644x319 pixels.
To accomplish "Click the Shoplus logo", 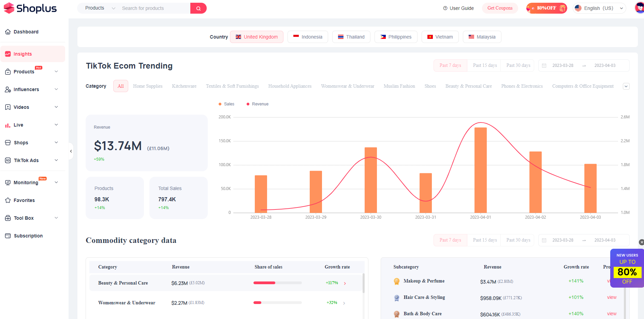I will (x=30, y=8).
